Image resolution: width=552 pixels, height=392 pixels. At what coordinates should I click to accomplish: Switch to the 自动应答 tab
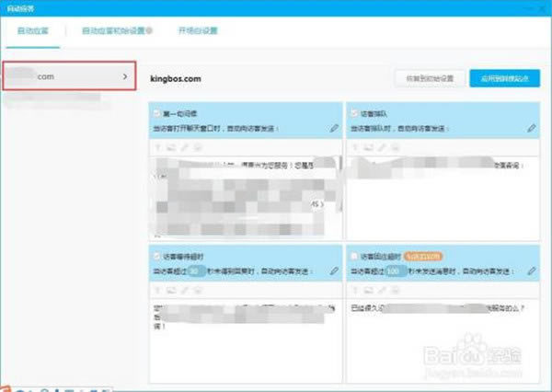point(33,30)
